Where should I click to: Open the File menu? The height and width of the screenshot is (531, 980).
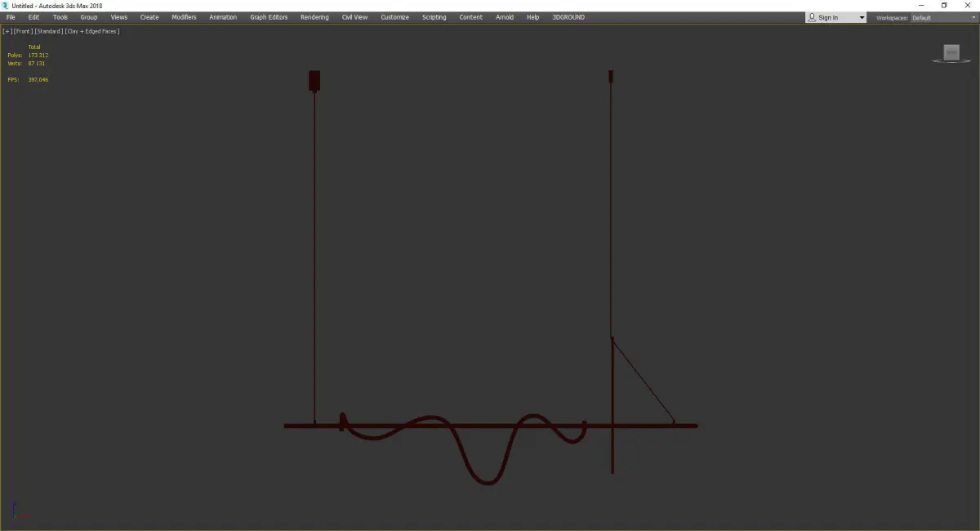pos(11,17)
